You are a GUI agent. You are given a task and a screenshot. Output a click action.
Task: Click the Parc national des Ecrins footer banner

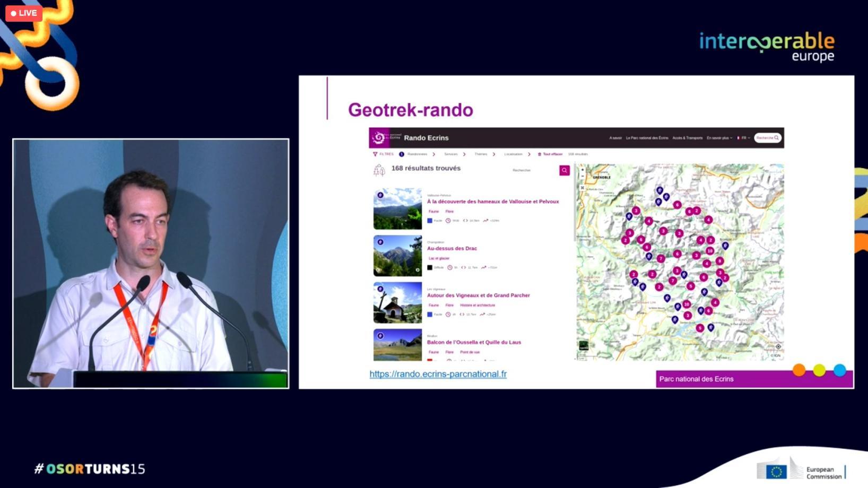[754, 379]
